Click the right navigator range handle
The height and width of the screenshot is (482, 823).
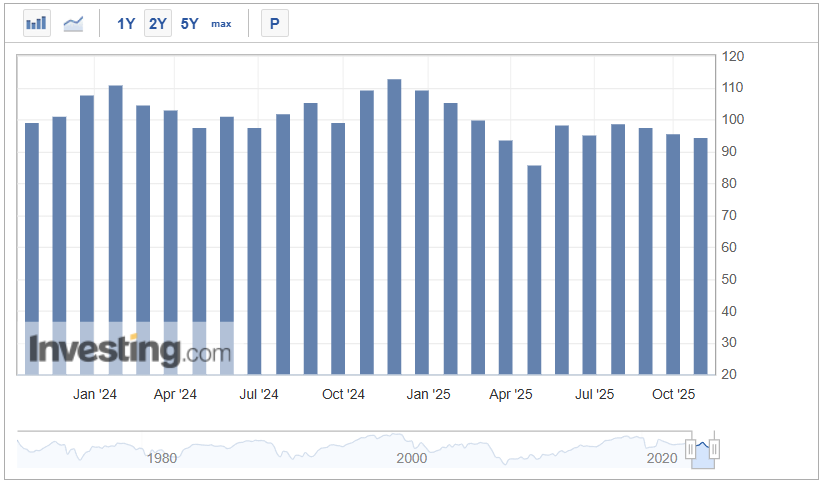[x=714, y=449]
